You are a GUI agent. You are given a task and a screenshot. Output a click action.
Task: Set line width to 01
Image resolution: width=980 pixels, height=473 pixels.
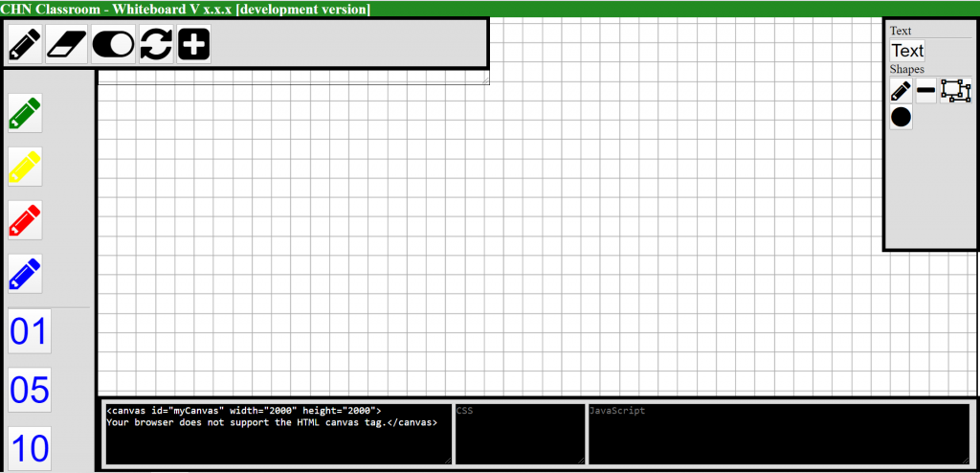click(29, 332)
